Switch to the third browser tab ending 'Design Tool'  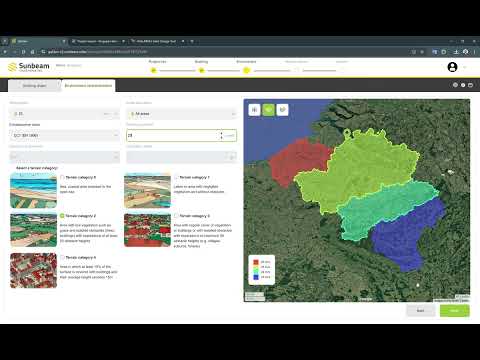(x=157, y=41)
